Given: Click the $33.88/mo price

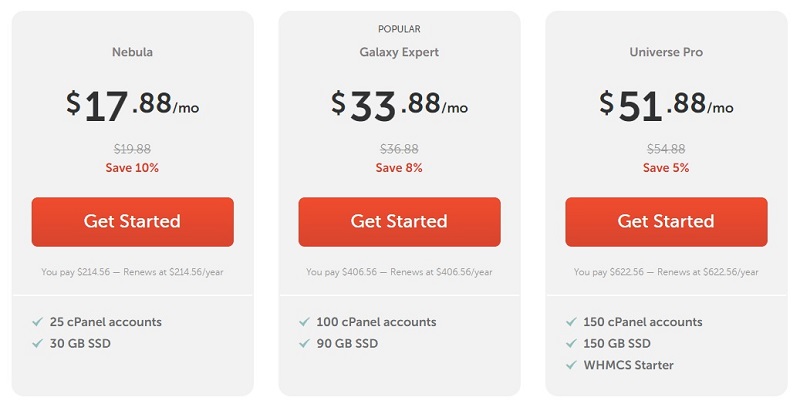Looking at the screenshot, I should click(x=399, y=104).
